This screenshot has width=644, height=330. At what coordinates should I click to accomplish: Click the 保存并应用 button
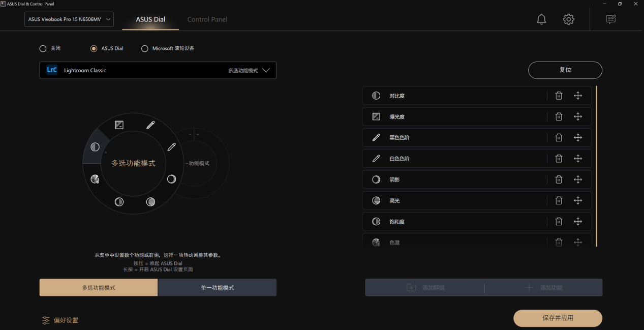[558, 318]
